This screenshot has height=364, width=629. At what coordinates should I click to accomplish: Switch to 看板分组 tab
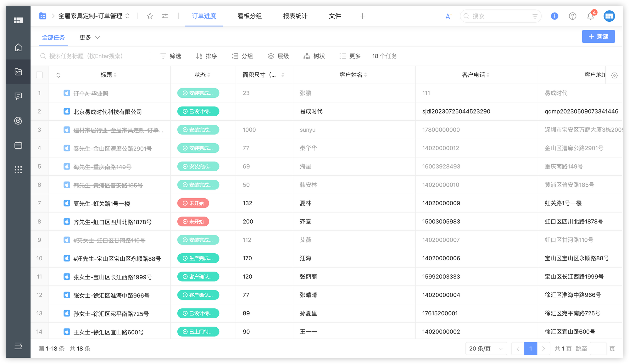[249, 16]
